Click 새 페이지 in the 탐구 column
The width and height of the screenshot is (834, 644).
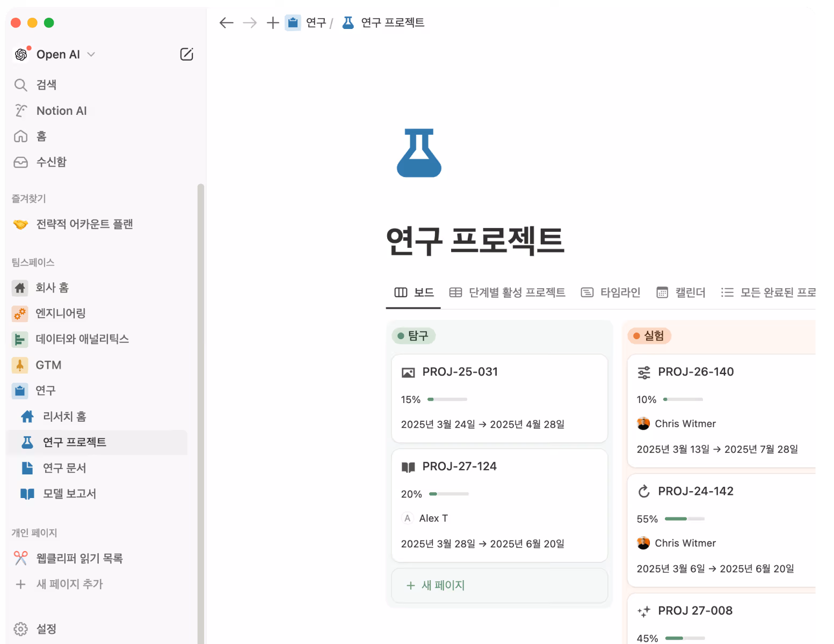point(443,586)
